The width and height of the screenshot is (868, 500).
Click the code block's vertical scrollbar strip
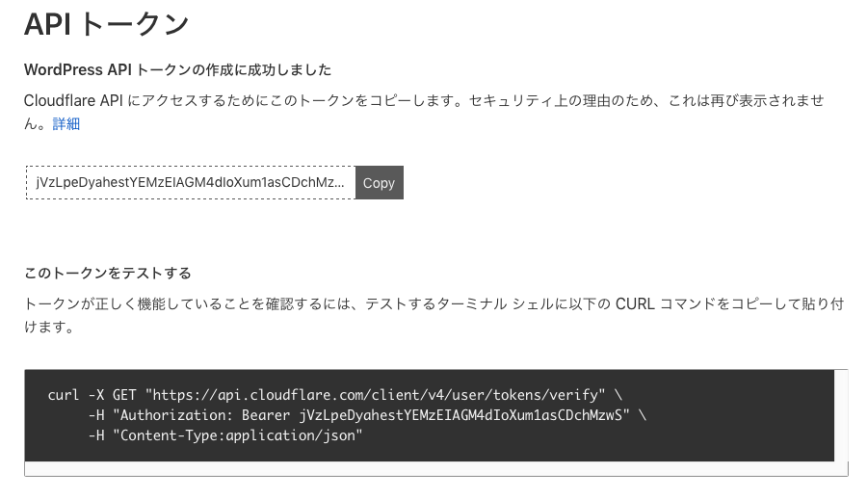click(x=841, y=415)
